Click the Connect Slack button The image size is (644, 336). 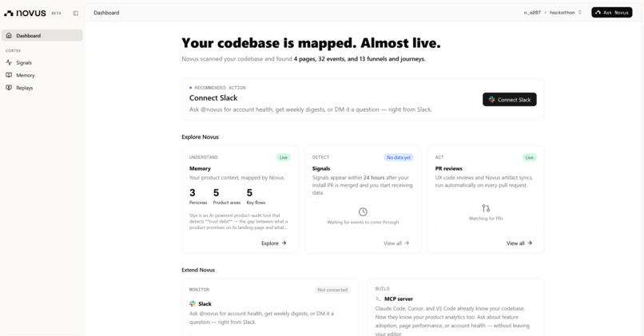tap(509, 99)
